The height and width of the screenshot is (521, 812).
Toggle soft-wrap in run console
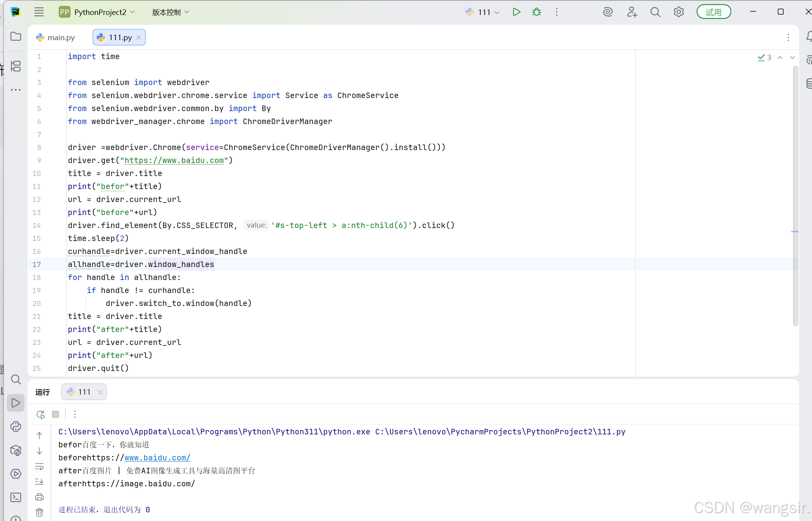click(39, 467)
